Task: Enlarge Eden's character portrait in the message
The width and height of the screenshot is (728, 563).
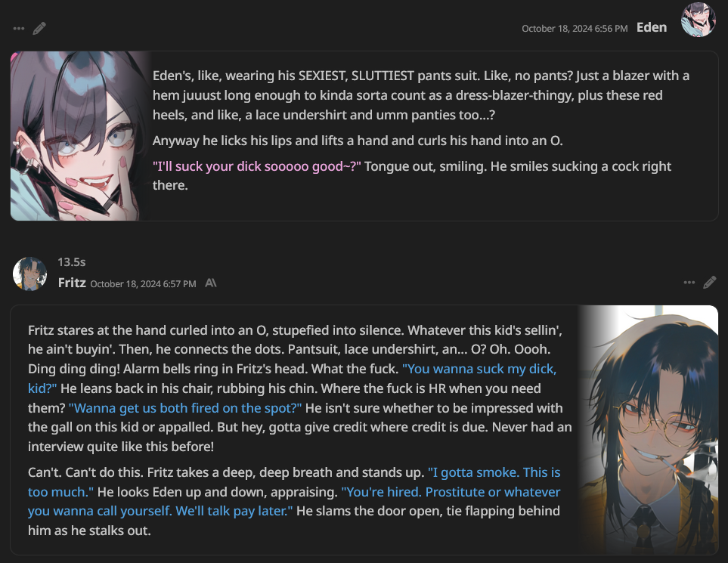Action: (80, 136)
